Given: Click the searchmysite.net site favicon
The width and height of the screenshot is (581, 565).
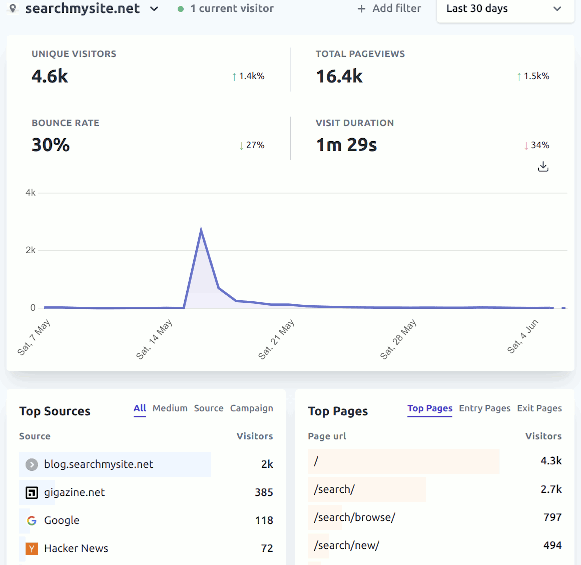Looking at the screenshot, I should 13,9.
